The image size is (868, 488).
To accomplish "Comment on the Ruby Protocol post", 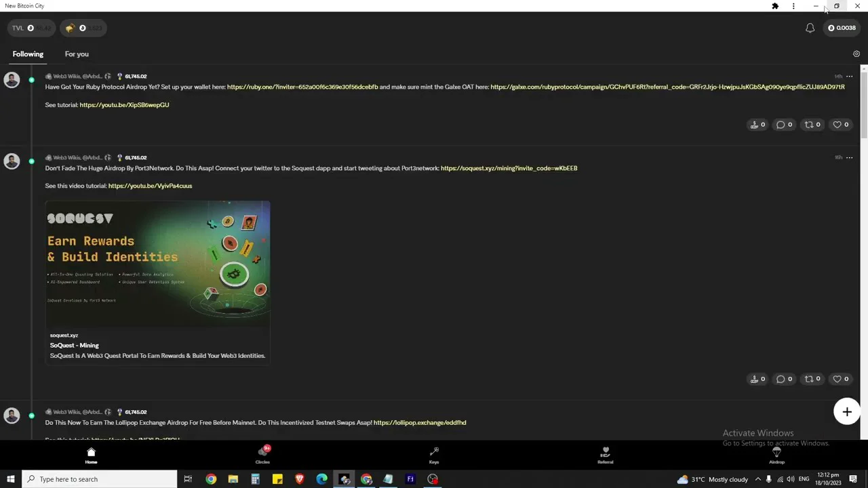I will (784, 125).
